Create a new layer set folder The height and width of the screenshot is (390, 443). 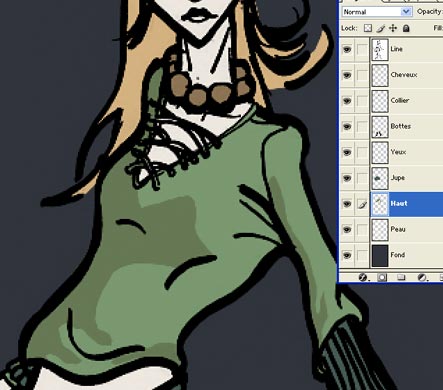point(401,277)
